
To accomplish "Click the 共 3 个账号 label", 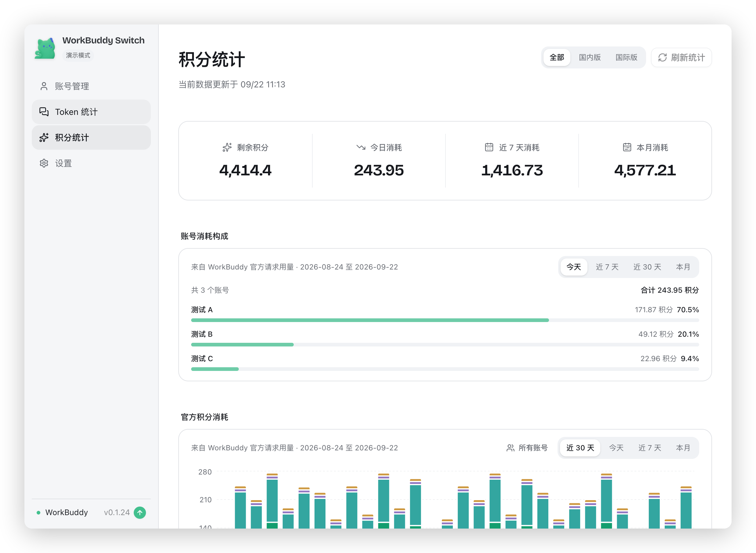I will (210, 290).
